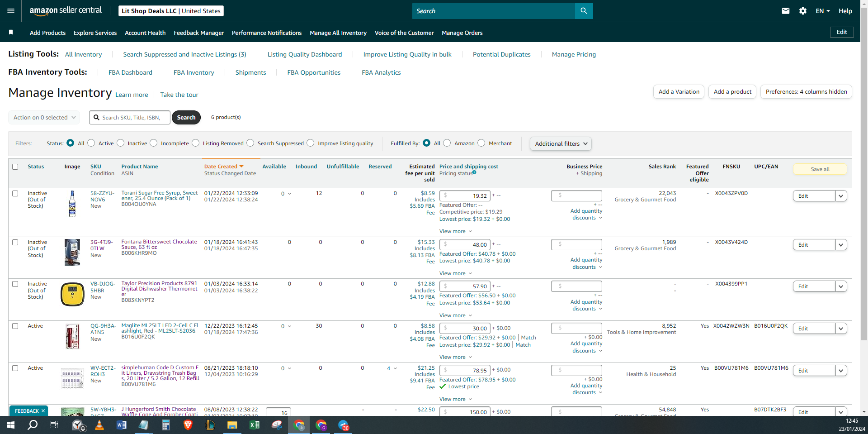This screenshot has height=434, width=868.
Task: Click the pricing status info icon
Action: 474,172
